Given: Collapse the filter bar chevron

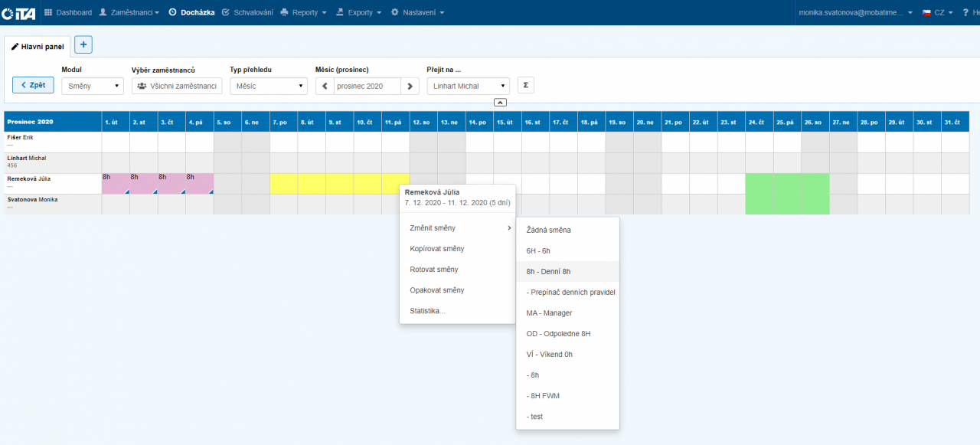Looking at the screenshot, I should tap(499, 102).
